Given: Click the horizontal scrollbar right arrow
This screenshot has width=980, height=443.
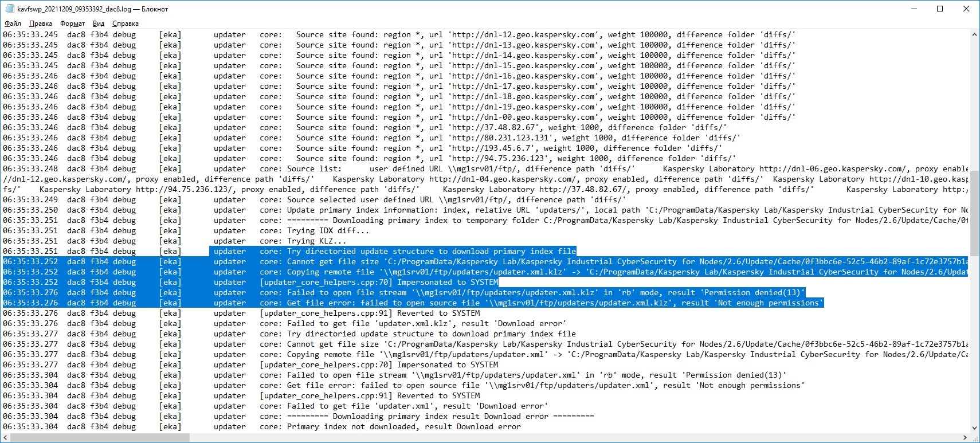Looking at the screenshot, I should [x=965, y=438].
